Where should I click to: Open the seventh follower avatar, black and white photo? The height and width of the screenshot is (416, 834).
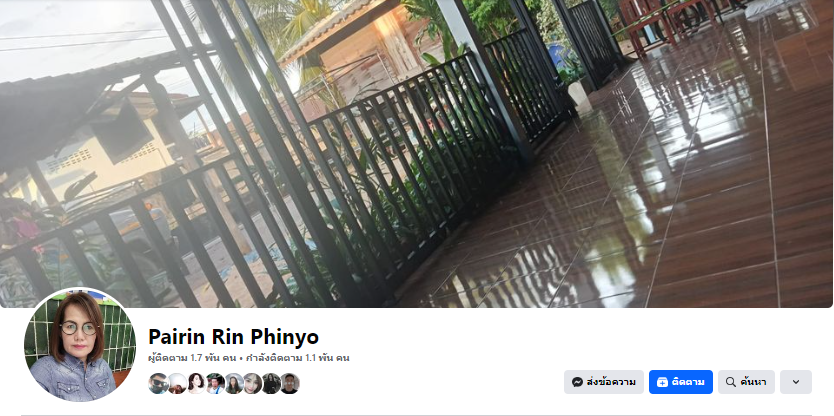[x=271, y=383]
